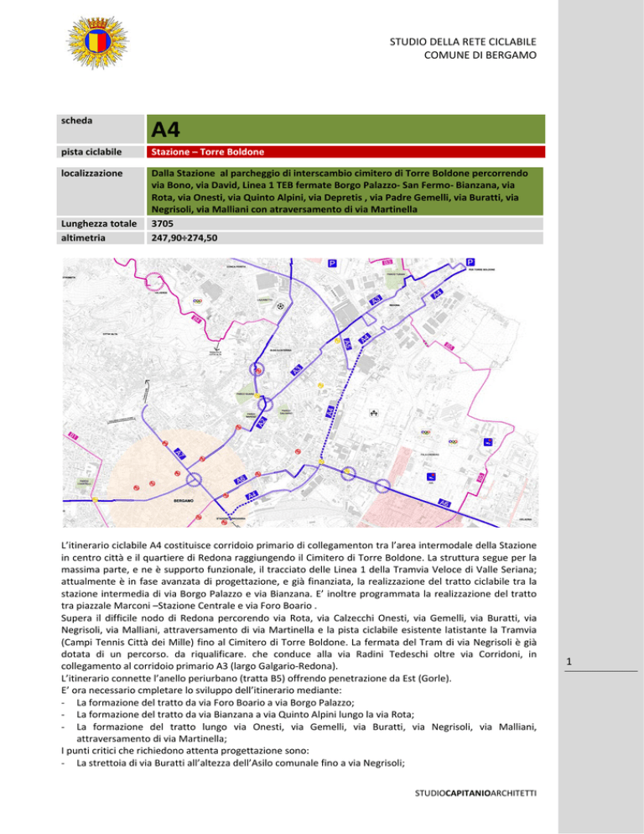Click the COMUNE DI BERGAMO header text

(x=480, y=55)
